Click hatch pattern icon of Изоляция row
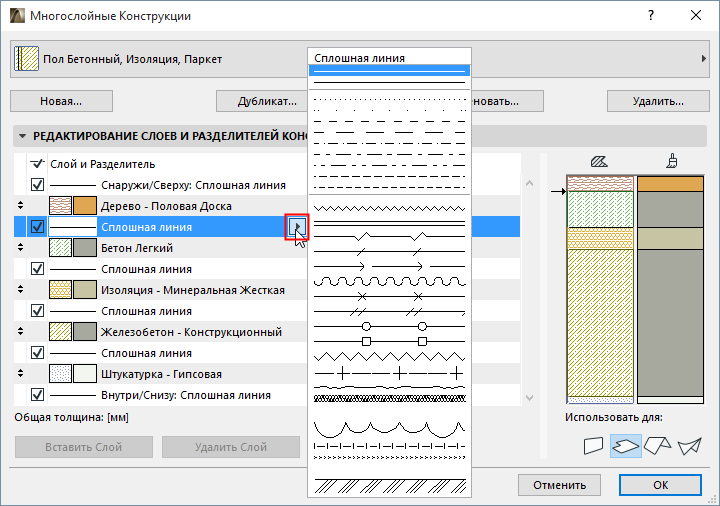Image resolution: width=720 pixels, height=506 pixels. click(x=60, y=290)
